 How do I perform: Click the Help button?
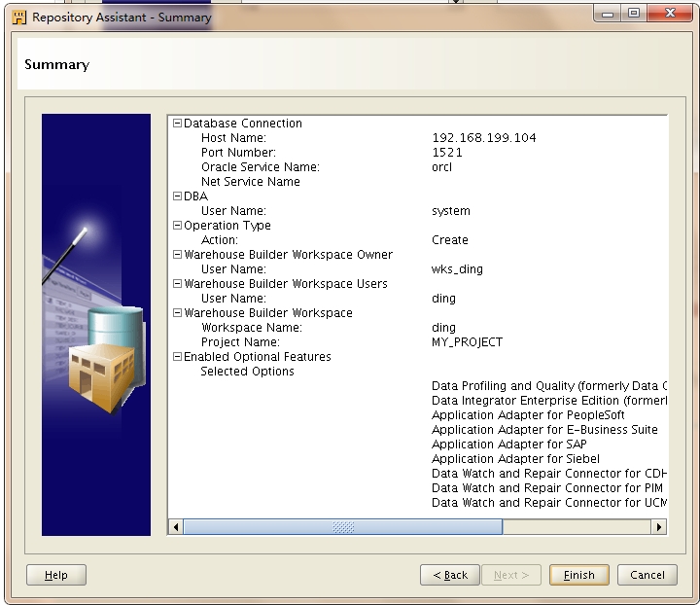(56, 575)
